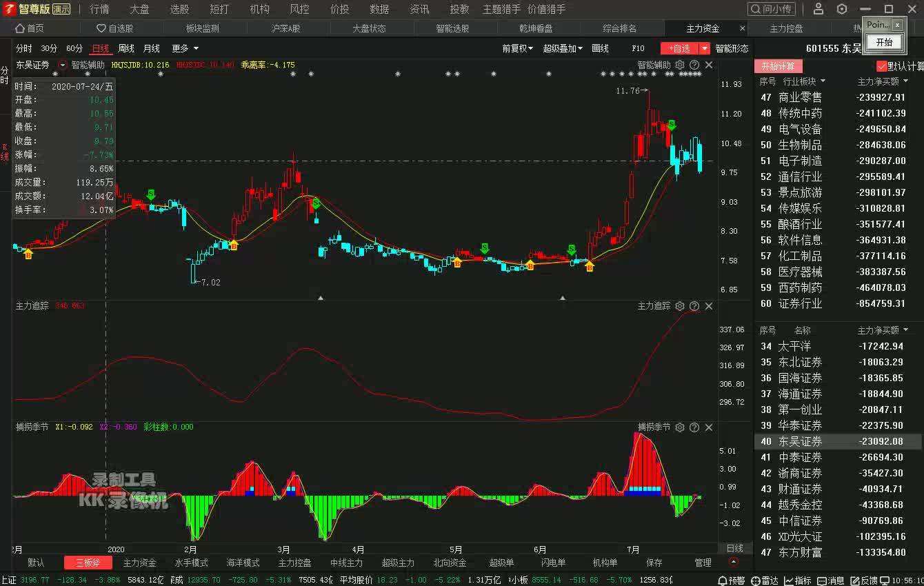This screenshot has width=924, height=586.
Task: Click the 画线 drawing button
Action: click(x=600, y=48)
